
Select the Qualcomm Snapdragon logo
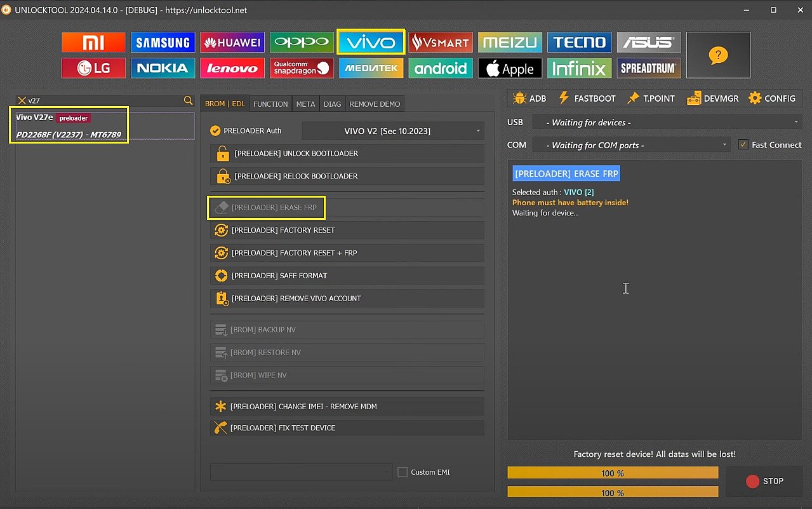pos(302,68)
